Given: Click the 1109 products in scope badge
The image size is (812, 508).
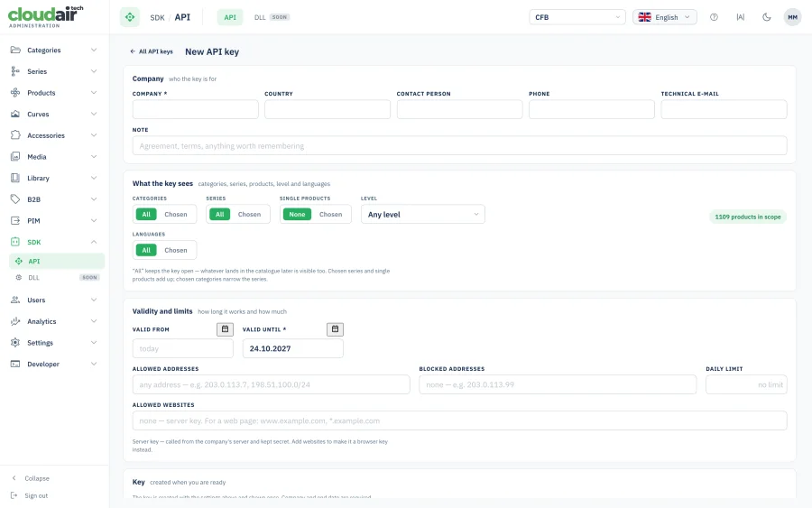Looking at the screenshot, I should tap(748, 217).
